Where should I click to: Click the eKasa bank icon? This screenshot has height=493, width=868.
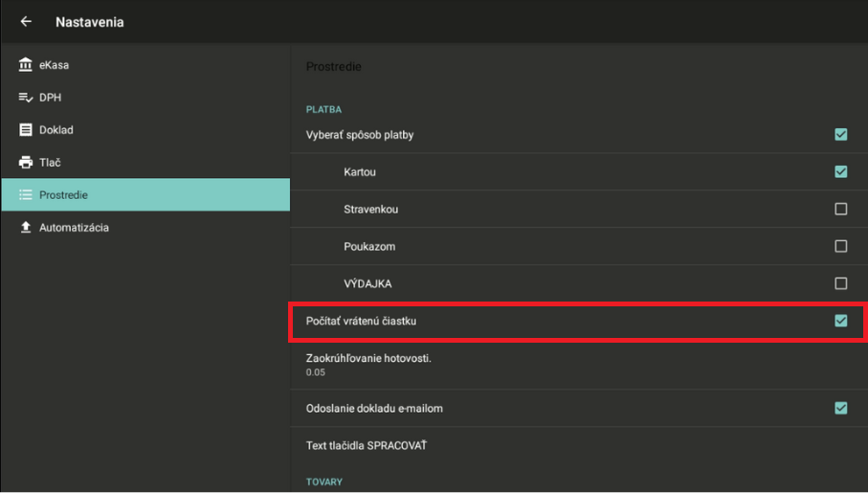pyautogui.click(x=26, y=65)
